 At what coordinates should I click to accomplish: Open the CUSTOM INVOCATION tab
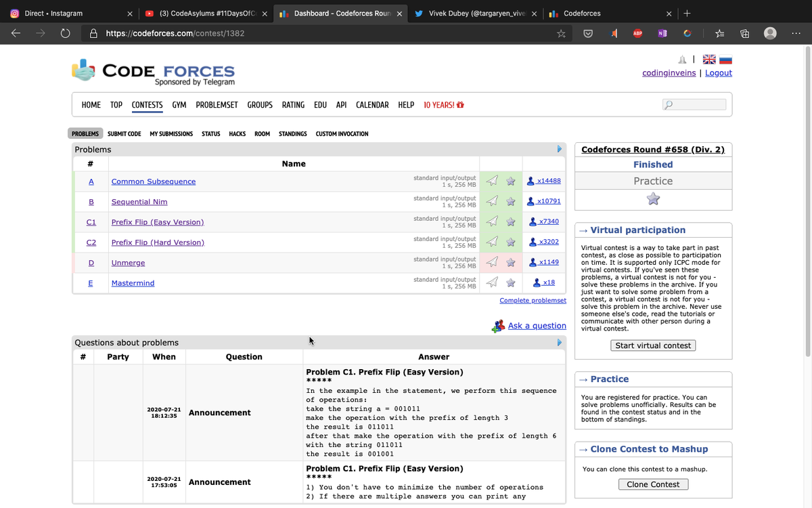pyautogui.click(x=342, y=133)
